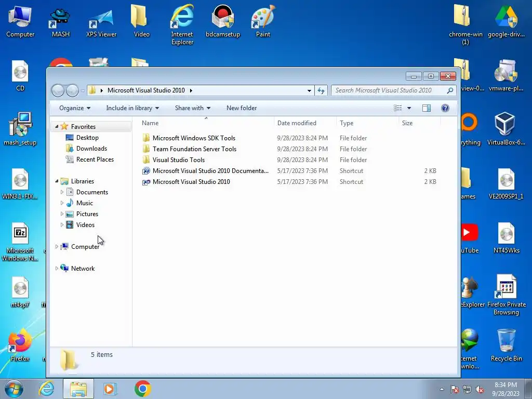The image size is (532, 399).
Task: Select the MASH desktop shortcut
Action: tap(60, 22)
